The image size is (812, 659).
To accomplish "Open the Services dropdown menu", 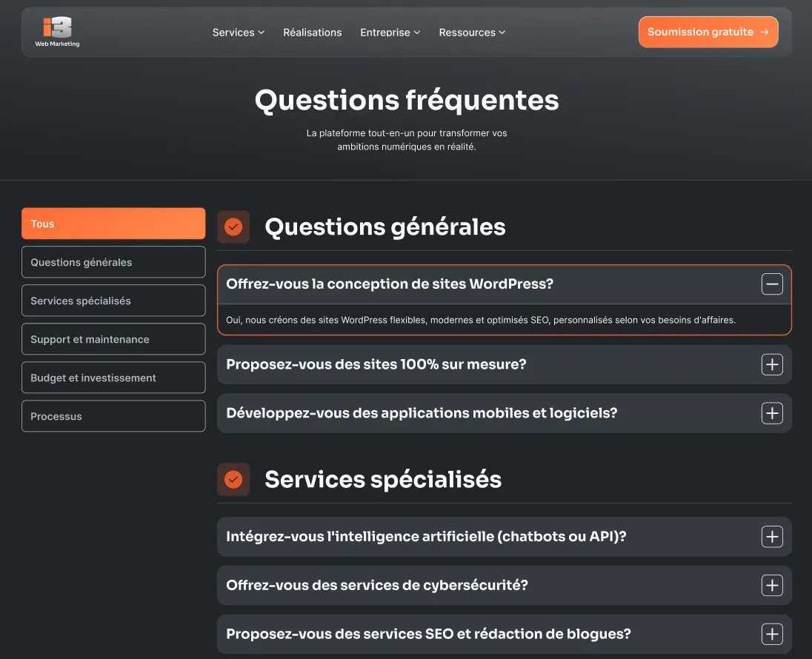I will [238, 33].
